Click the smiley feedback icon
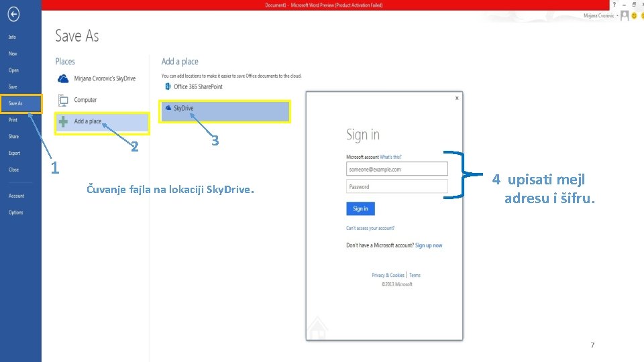The height and width of the screenshot is (362, 644). tap(634, 15)
